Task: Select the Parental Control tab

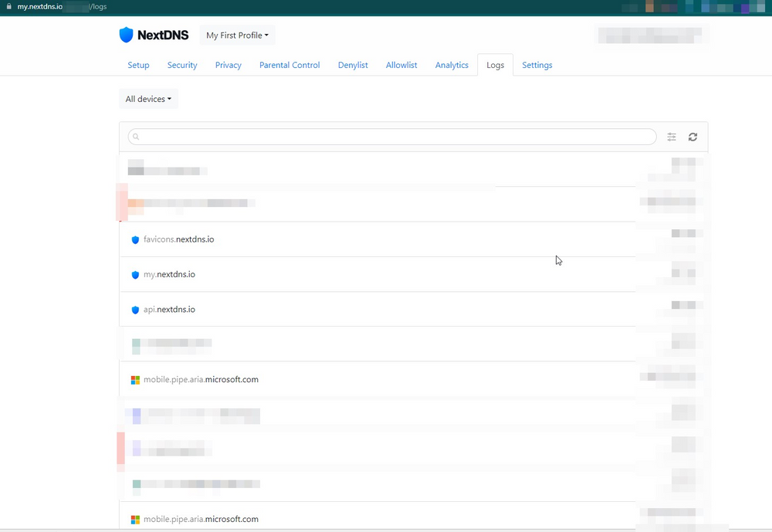Action: 289,65
